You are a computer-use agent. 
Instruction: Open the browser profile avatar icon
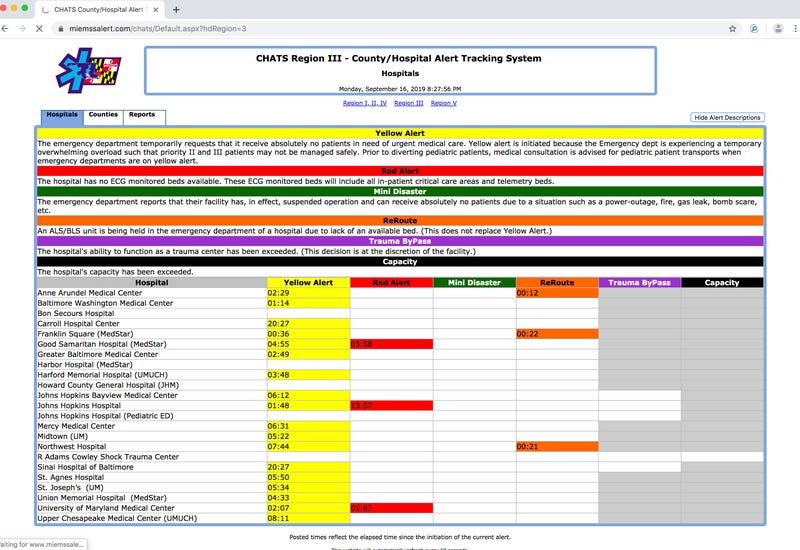tap(778, 29)
